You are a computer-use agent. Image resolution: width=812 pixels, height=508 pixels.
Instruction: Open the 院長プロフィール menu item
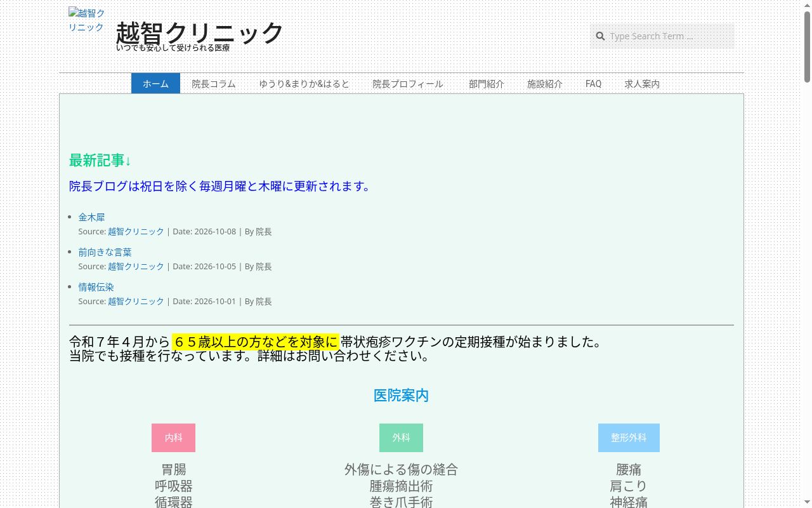(408, 84)
